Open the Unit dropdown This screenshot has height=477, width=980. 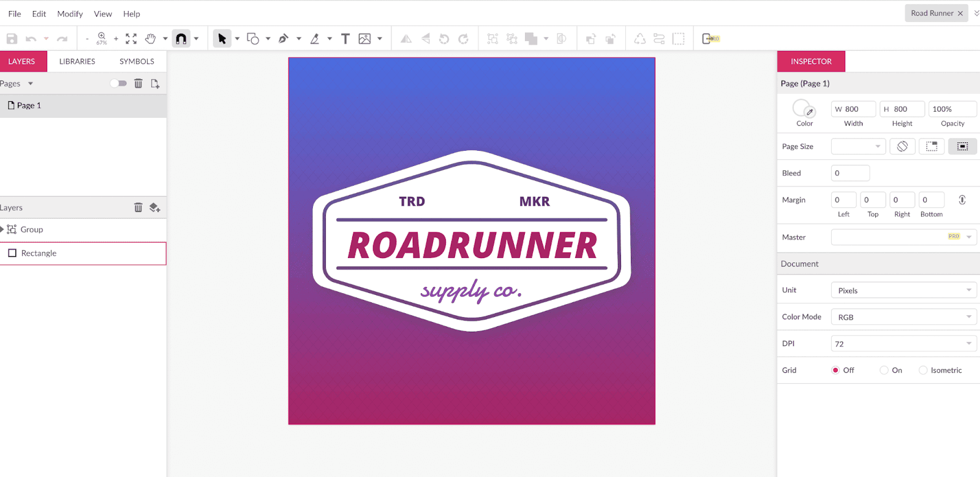pyautogui.click(x=903, y=291)
